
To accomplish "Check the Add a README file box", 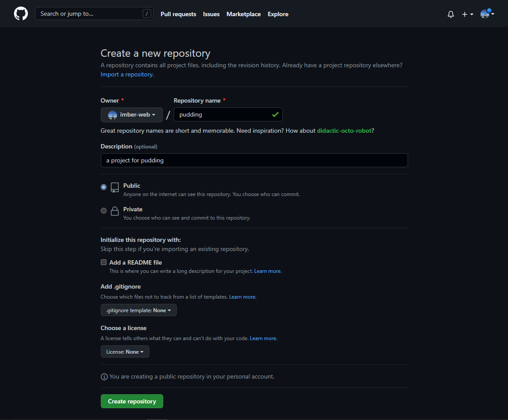I will [104, 262].
